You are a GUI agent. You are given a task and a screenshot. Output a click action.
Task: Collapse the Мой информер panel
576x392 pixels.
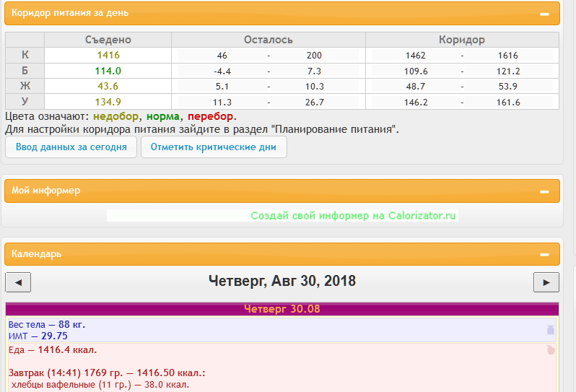pyautogui.click(x=545, y=191)
